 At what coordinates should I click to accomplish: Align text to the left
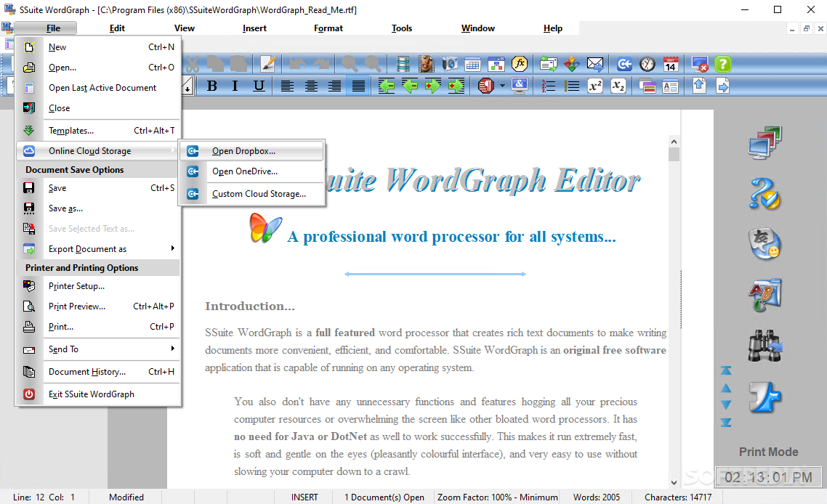(287, 86)
